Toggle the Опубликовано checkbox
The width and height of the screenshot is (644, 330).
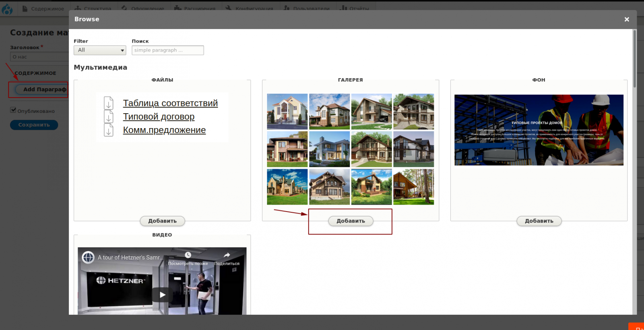13,110
